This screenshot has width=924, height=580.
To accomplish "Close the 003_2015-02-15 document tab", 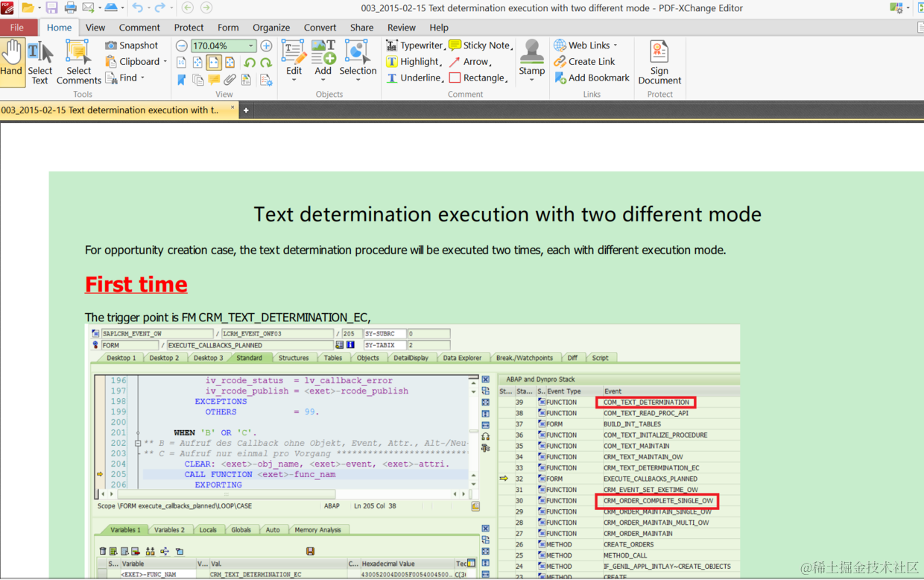I will [x=232, y=108].
